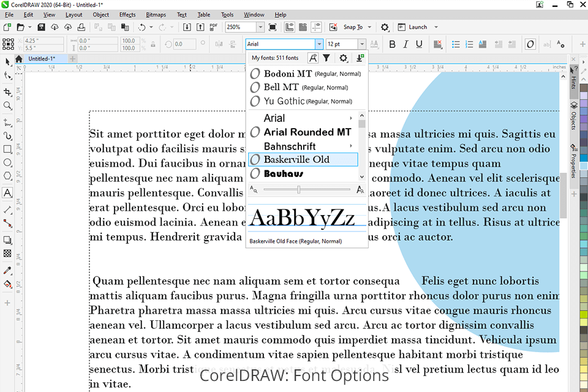Open the File menu

click(9, 15)
